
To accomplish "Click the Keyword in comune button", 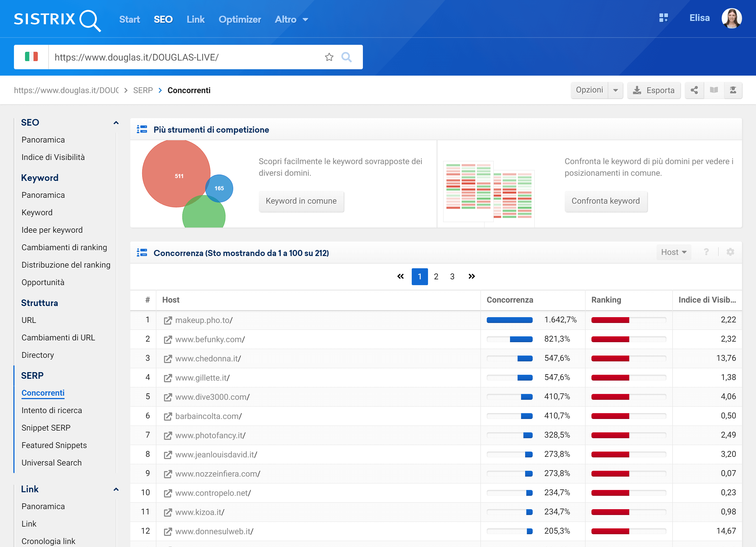I will point(301,201).
